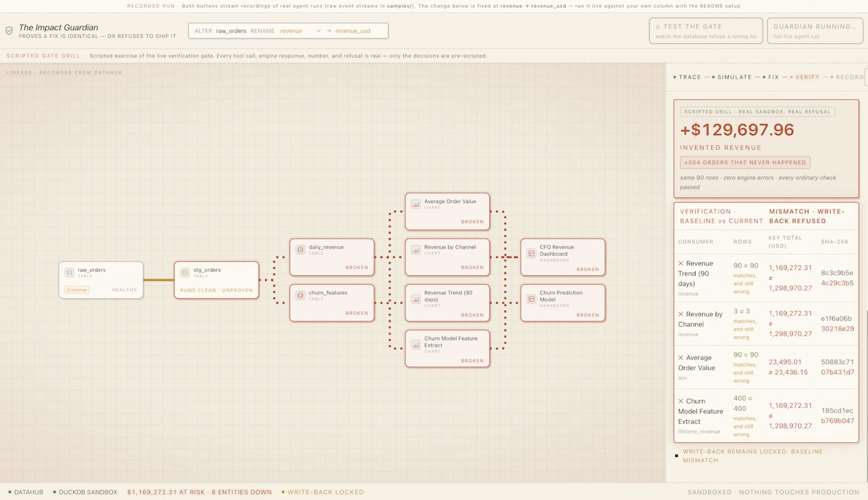Click the arrow between revenue and revenue_usd
The image size is (868, 500).
pyautogui.click(x=328, y=31)
